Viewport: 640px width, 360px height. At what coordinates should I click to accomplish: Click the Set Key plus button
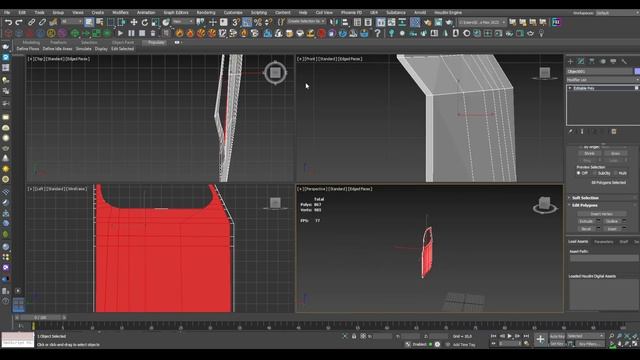[x=540, y=339]
